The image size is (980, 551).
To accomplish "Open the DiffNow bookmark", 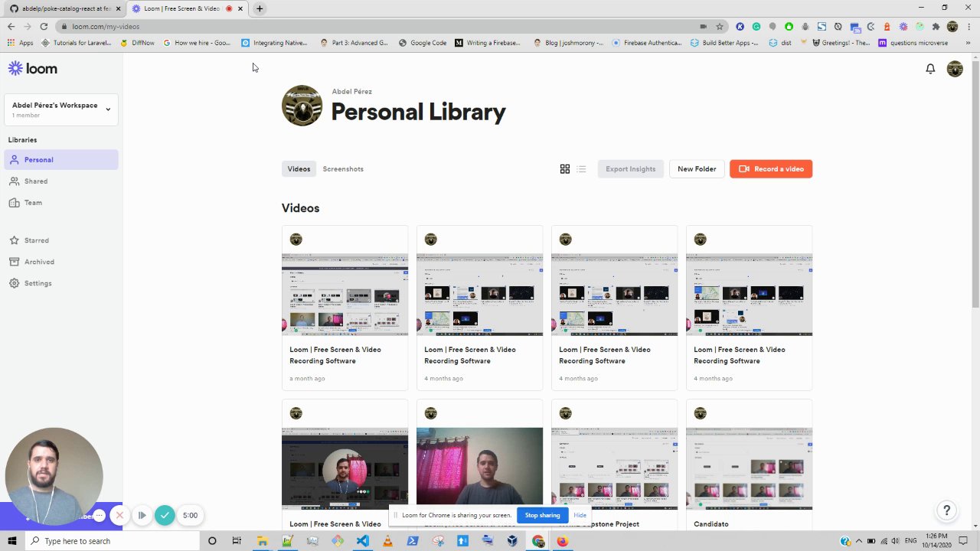I will [x=138, y=43].
